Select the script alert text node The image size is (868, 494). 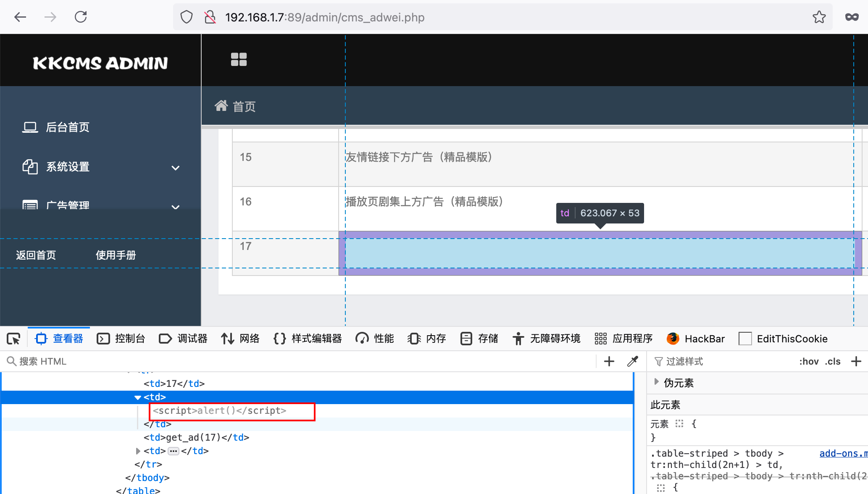(x=219, y=410)
